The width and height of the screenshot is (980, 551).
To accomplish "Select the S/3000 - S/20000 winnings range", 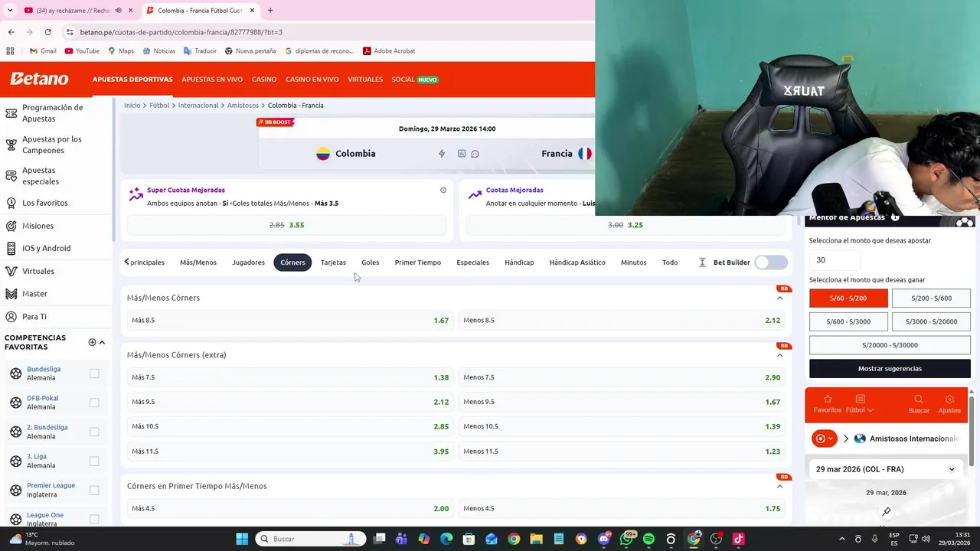I will pos(931,321).
